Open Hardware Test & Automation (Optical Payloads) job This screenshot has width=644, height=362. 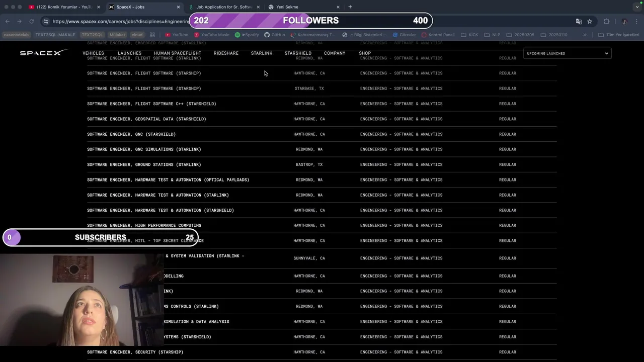[168, 180]
